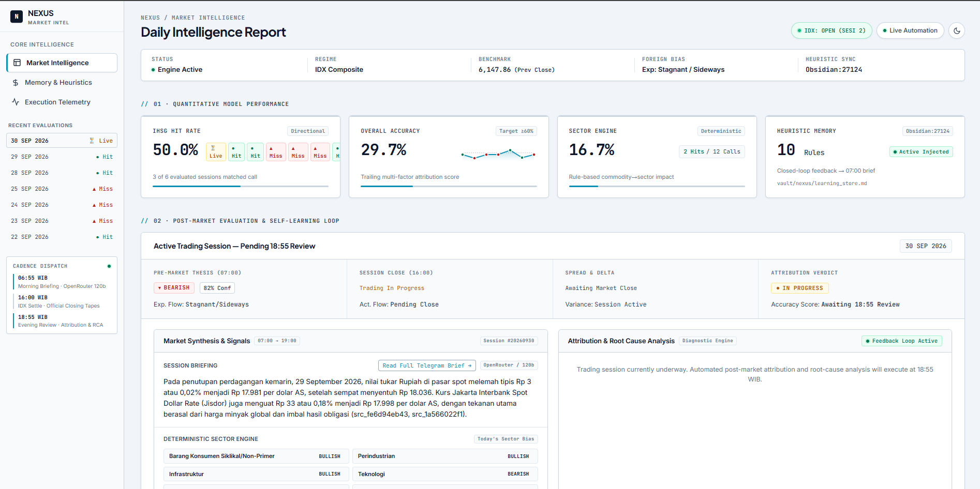Click the IN PROGRESS attribution badge
The width and height of the screenshot is (980, 489).
click(x=800, y=288)
